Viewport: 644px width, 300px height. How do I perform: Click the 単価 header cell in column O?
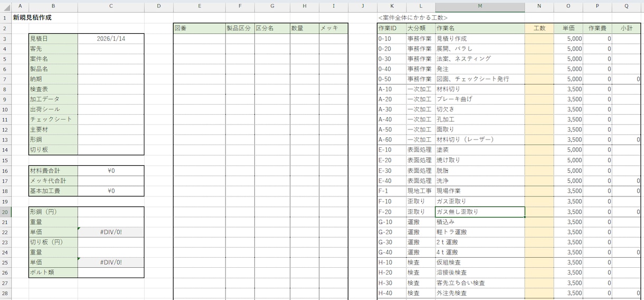[569, 29]
